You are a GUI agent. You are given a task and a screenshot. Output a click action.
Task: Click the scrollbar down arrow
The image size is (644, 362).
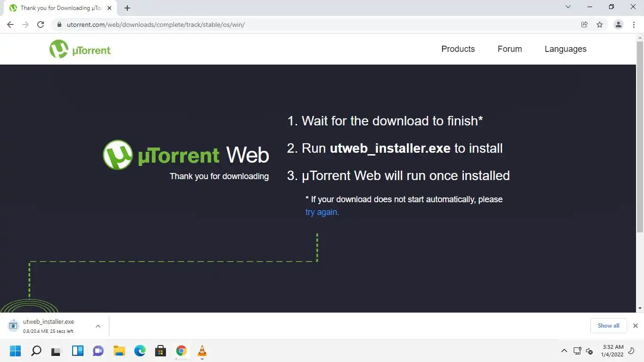pos(640,308)
